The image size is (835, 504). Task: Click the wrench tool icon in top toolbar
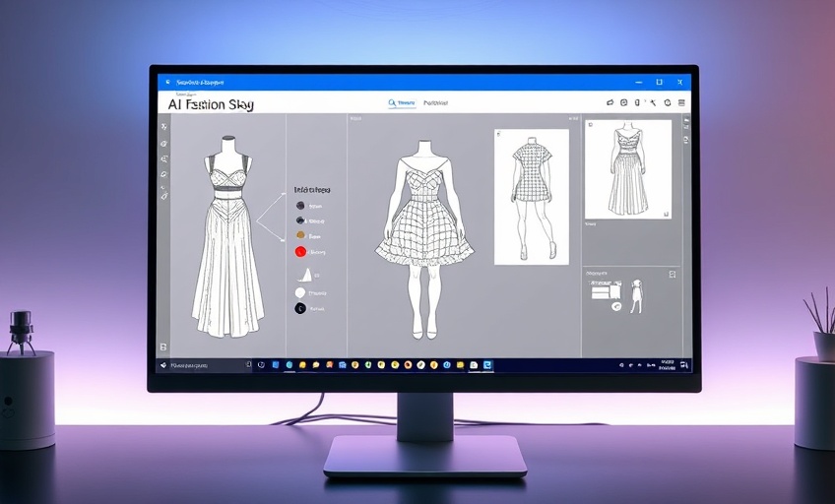click(652, 102)
